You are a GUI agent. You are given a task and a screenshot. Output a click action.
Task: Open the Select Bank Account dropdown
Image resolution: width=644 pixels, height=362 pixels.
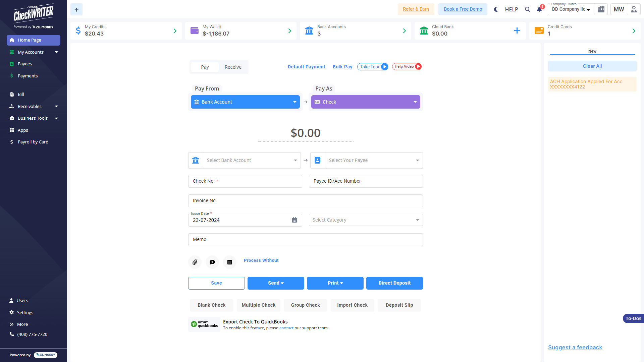point(252,160)
